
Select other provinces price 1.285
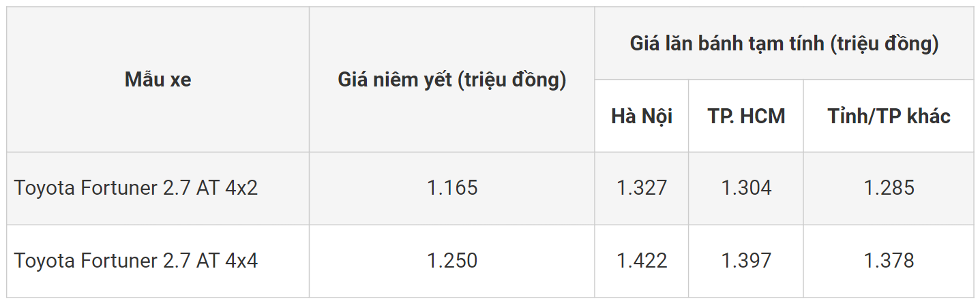889,188
